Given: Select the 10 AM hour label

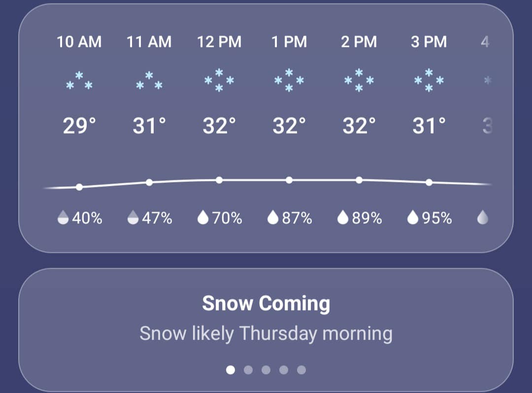Looking at the screenshot, I should tap(79, 42).
